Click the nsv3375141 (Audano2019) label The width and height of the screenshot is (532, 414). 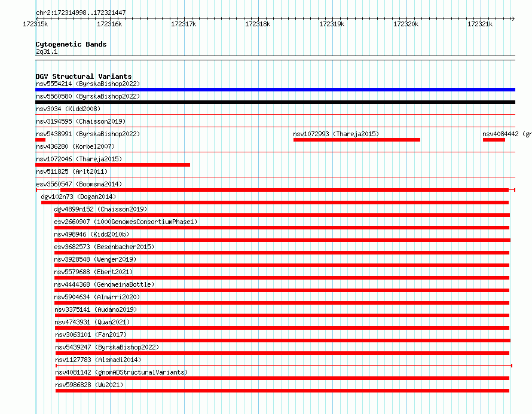pos(96,309)
